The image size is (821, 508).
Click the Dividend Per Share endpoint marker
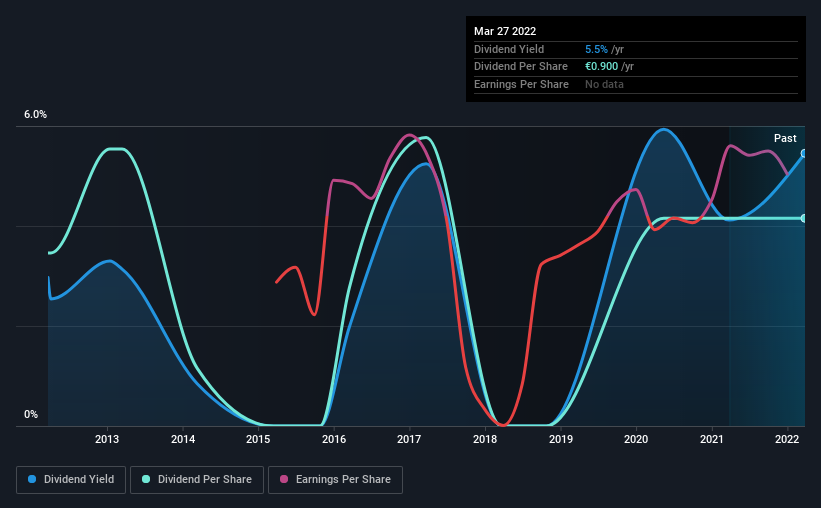point(804,218)
